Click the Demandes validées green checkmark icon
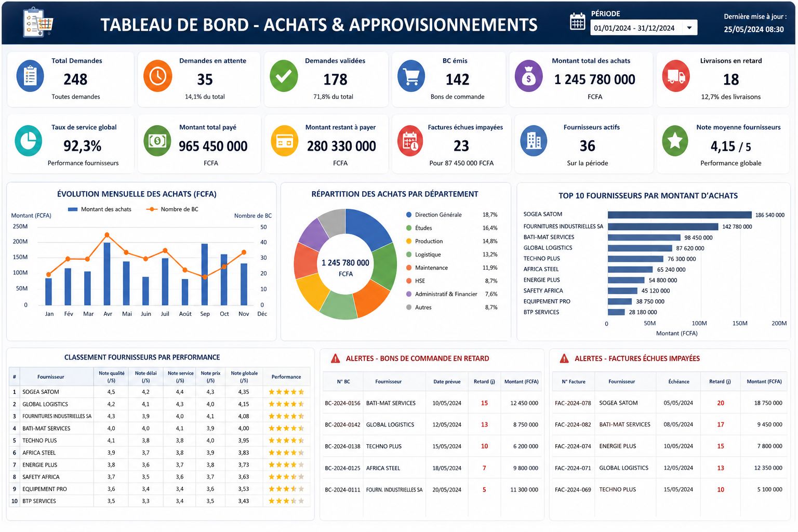This screenshot has width=798, height=532. 284,76
